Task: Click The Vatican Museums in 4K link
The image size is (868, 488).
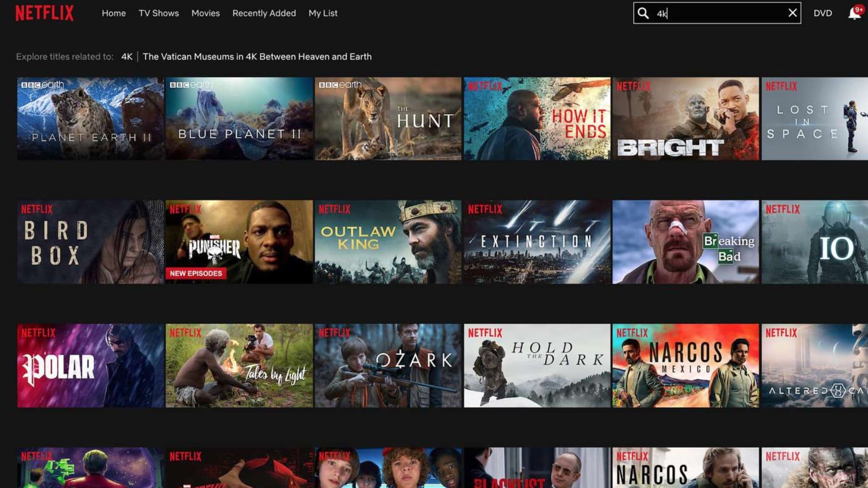Action: click(x=257, y=57)
